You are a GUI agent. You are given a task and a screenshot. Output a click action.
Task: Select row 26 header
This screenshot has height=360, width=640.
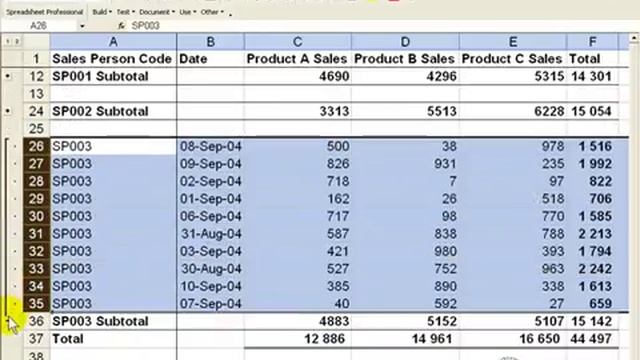36,146
